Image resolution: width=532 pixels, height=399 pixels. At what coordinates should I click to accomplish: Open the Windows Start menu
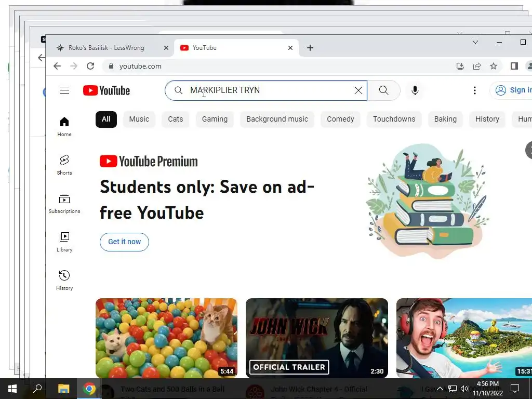point(12,389)
